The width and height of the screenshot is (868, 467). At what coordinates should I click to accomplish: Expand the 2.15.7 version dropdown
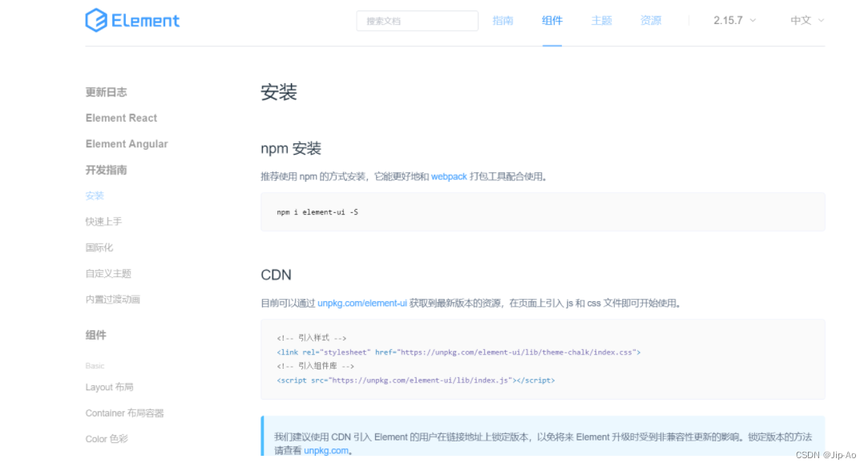[x=734, y=21]
